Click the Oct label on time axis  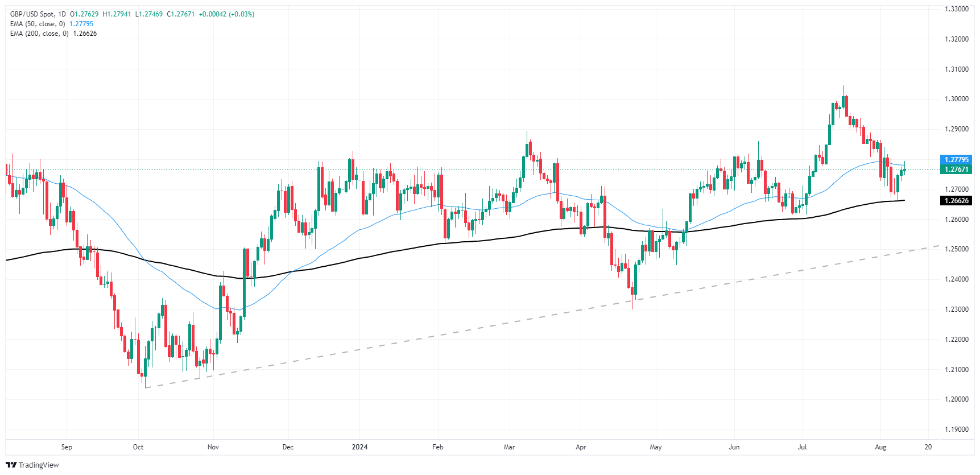(138, 447)
